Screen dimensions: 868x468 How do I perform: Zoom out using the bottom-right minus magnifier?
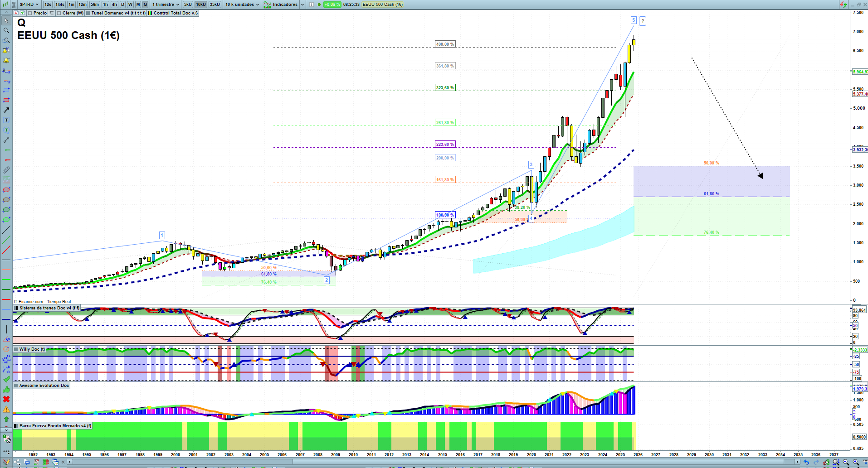846,462
